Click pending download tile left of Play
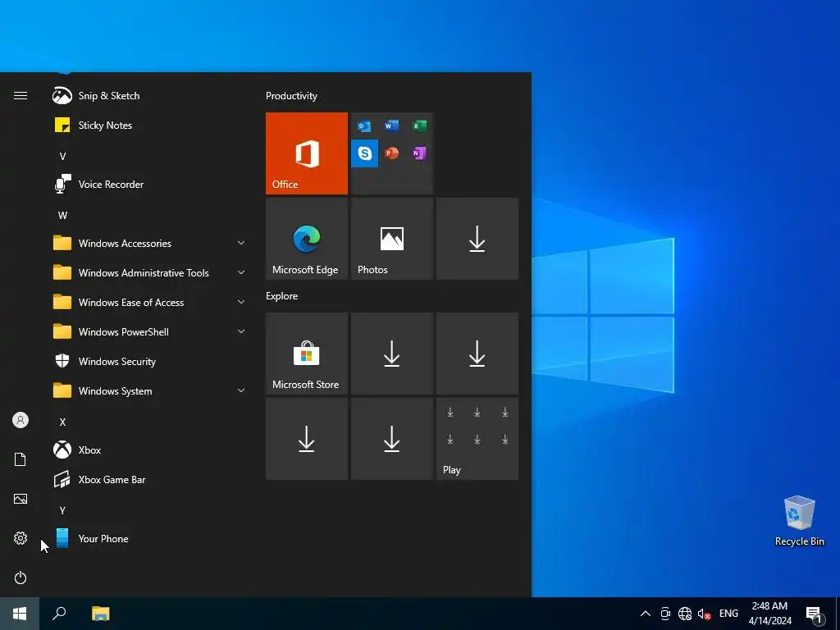840x630 pixels. [x=391, y=439]
